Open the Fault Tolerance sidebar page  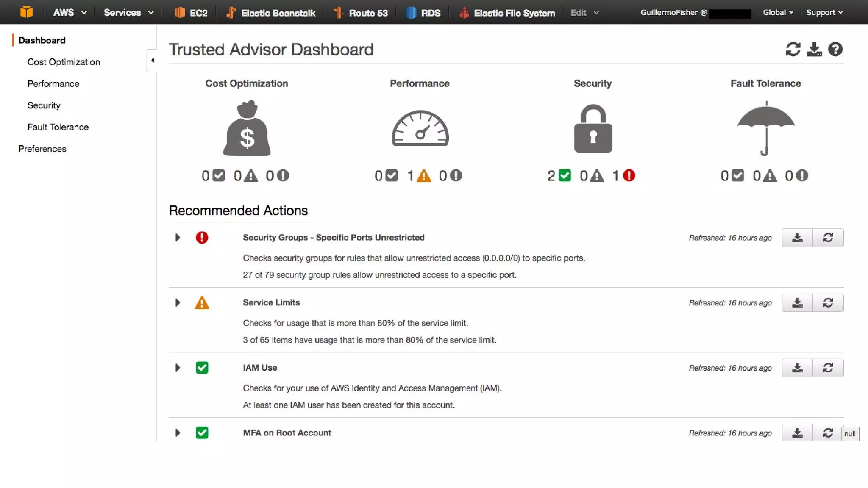[58, 127]
